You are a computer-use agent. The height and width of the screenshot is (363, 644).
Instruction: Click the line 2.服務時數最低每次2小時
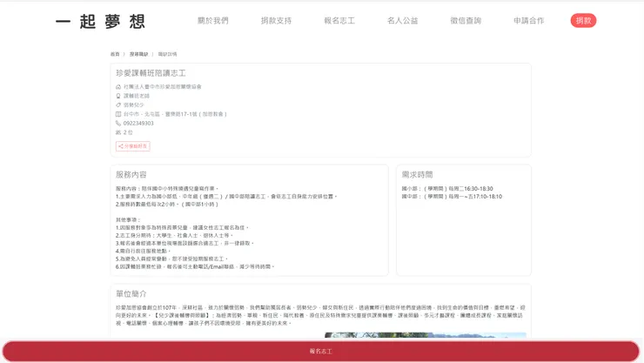[167, 204]
